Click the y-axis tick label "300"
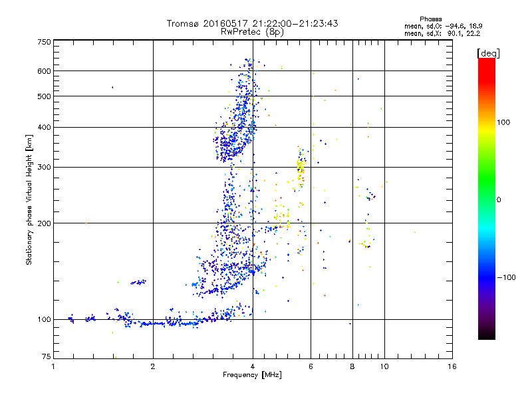 coord(44,167)
